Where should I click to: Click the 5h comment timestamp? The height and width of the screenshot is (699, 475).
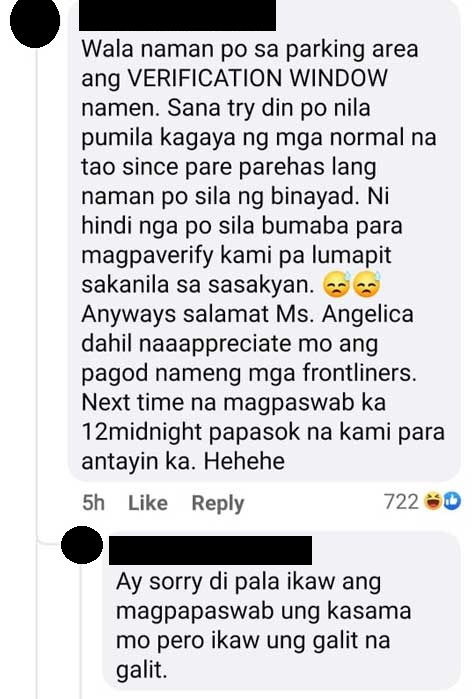94,503
